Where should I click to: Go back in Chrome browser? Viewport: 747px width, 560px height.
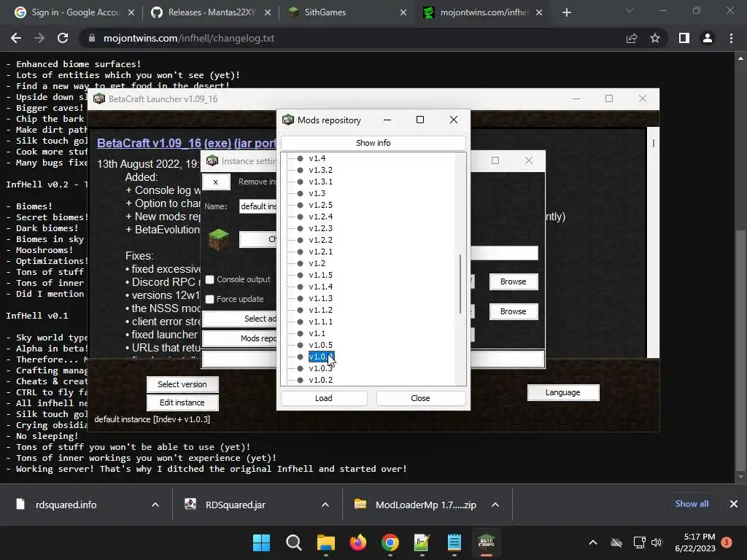pyautogui.click(x=16, y=38)
